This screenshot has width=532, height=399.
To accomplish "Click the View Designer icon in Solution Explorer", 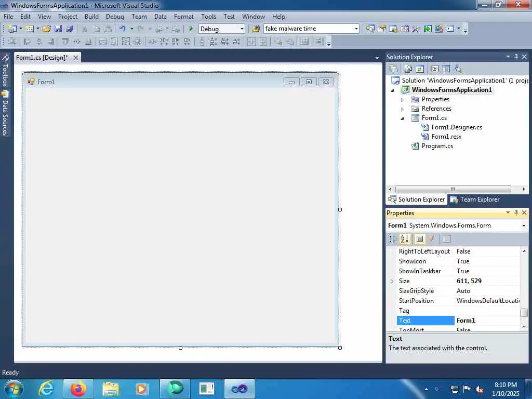I will [x=446, y=69].
